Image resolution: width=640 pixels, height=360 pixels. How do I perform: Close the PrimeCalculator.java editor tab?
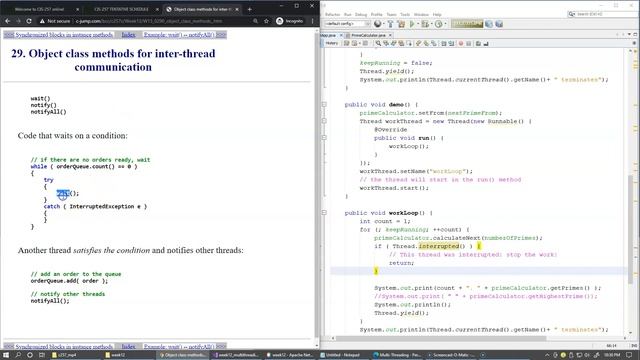tap(391, 36)
